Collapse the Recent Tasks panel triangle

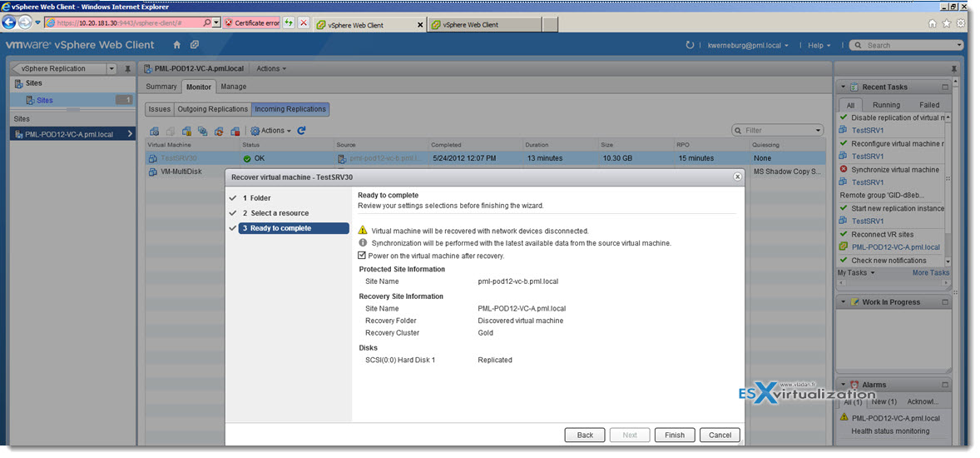(843, 87)
